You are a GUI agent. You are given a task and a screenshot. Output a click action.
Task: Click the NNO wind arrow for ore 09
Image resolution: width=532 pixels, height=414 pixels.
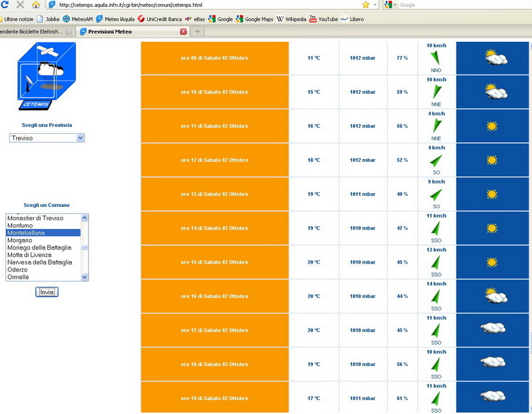tap(436, 57)
